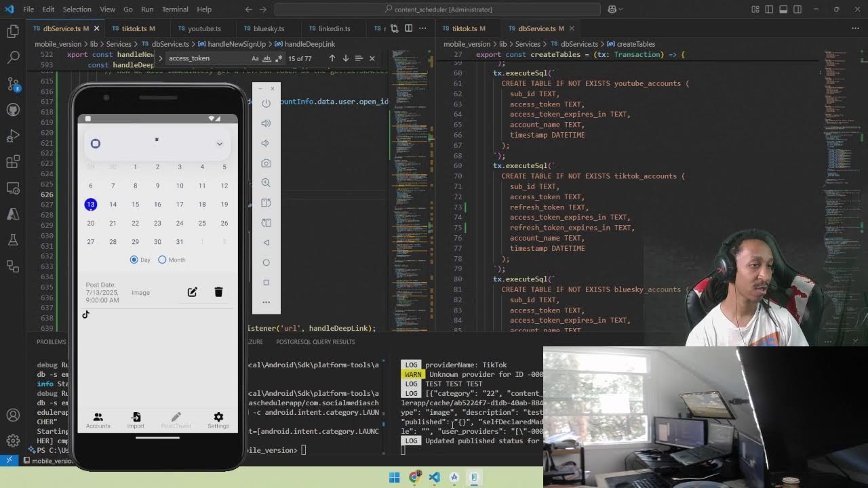Image resolution: width=868 pixels, height=488 pixels.
Task: Toggle the square checkbox in the phone header card
Action: (96, 144)
